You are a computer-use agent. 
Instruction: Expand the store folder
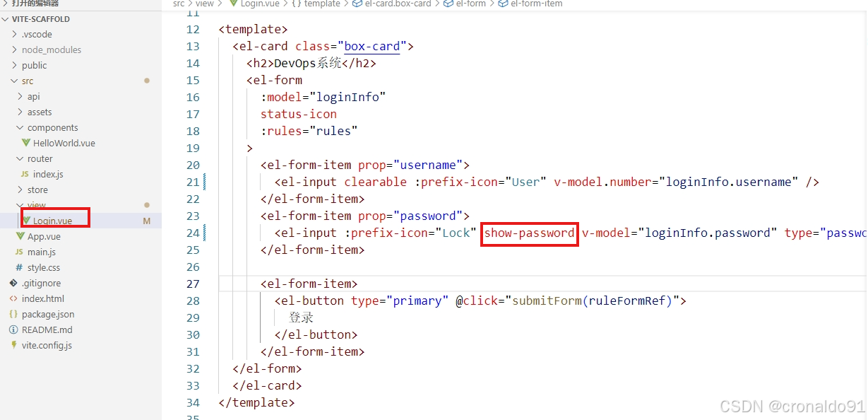(20, 189)
